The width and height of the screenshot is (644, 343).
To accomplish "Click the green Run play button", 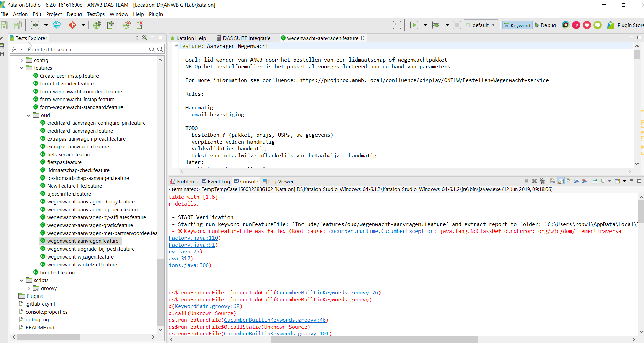I will 414,25.
